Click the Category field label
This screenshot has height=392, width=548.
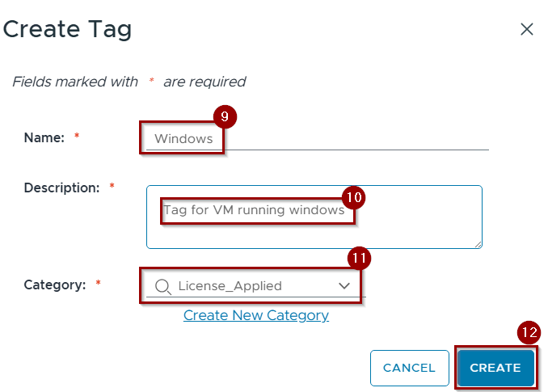(55, 285)
